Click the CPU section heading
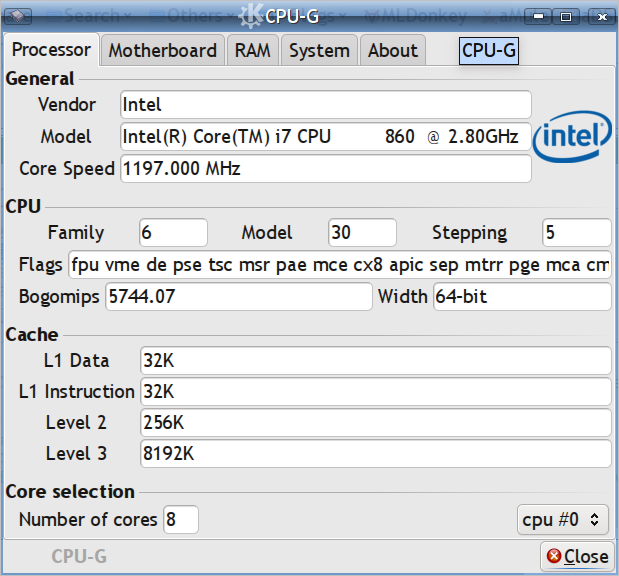Image resolution: width=619 pixels, height=576 pixels. (23, 206)
